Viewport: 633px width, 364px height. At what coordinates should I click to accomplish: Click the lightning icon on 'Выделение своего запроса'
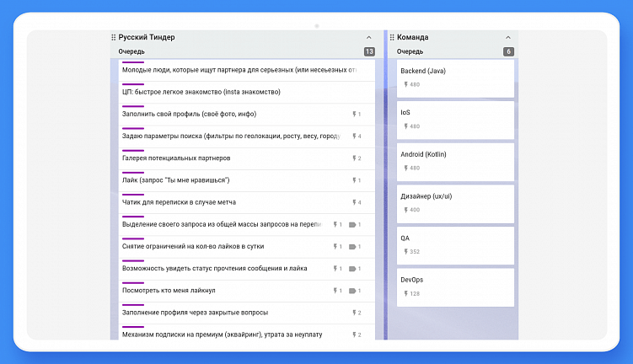coord(335,225)
